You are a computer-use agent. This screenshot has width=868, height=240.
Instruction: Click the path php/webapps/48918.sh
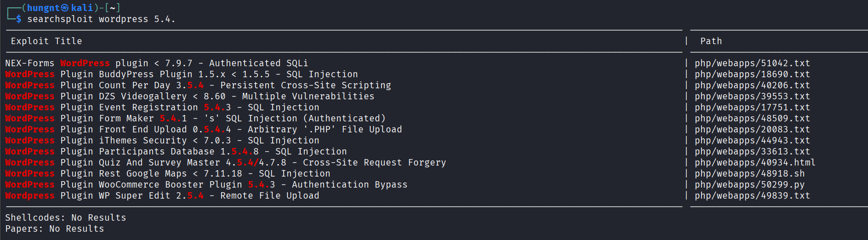coord(749,173)
